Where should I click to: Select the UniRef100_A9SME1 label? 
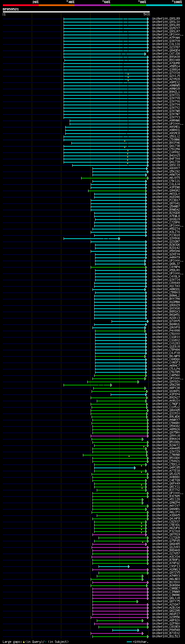(x=166, y=127)
